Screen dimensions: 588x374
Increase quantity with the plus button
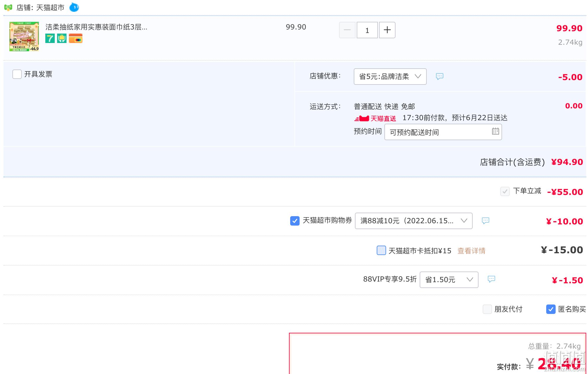point(387,30)
